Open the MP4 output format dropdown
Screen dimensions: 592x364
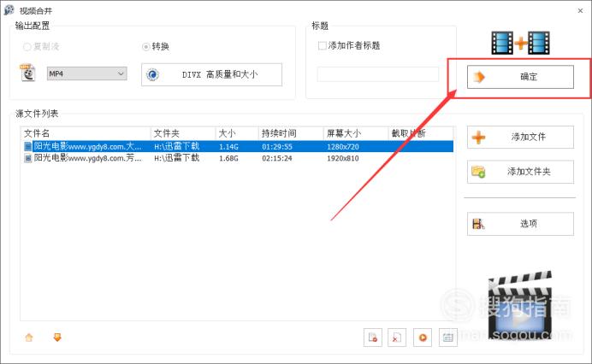(87, 73)
